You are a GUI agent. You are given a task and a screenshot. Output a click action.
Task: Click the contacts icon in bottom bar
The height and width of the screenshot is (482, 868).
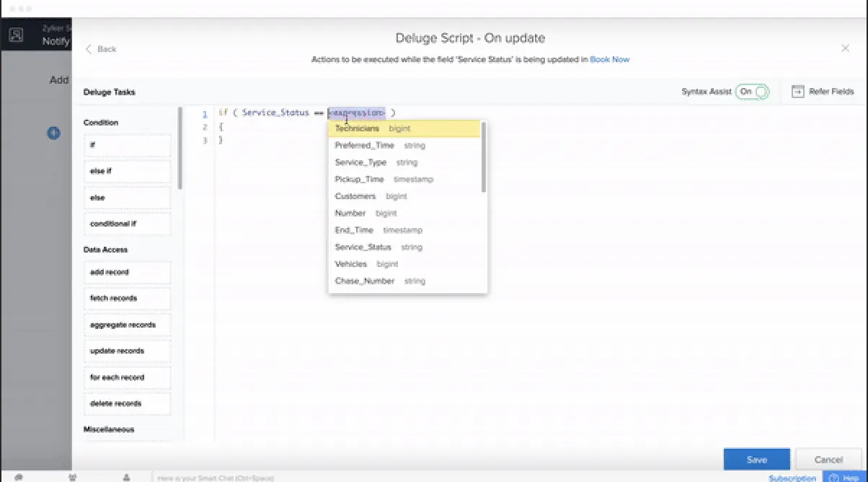[73, 477]
